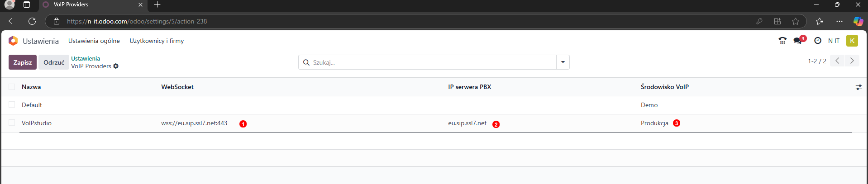Viewport: 868px width, 184px height.
Task: Open the password key icon in address bar
Action: (759, 21)
